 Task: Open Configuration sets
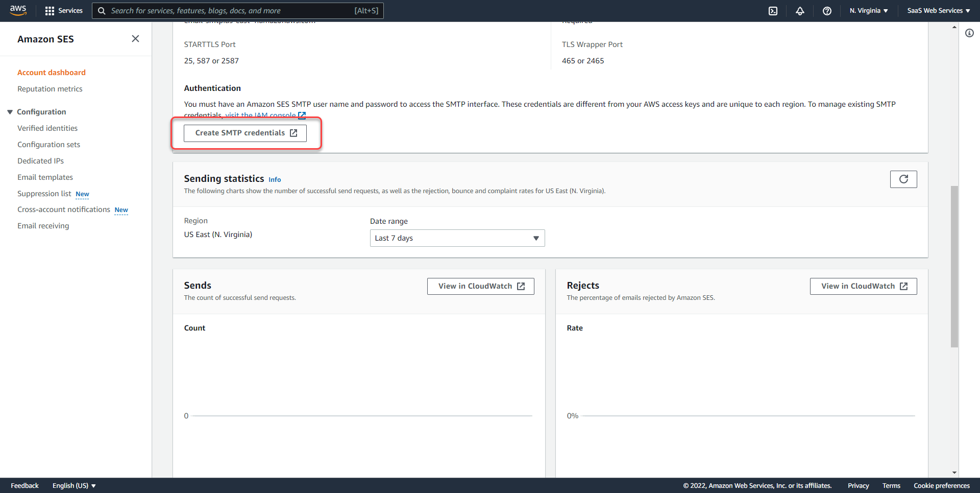(x=49, y=145)
